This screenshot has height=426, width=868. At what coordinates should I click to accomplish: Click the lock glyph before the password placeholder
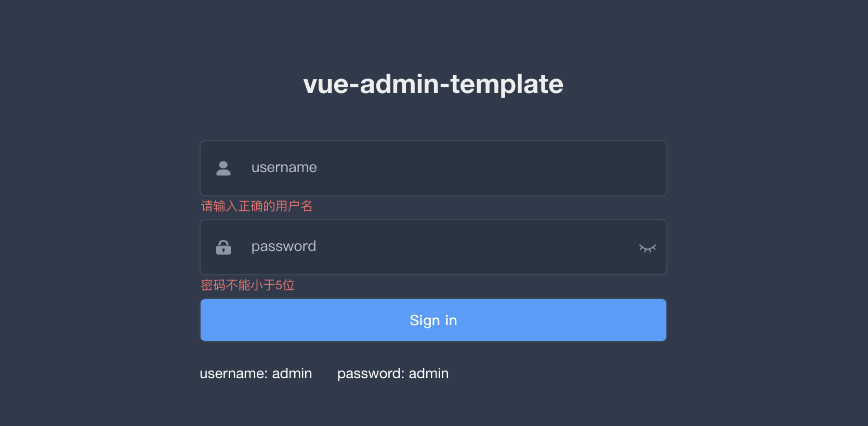coord(223,247)
